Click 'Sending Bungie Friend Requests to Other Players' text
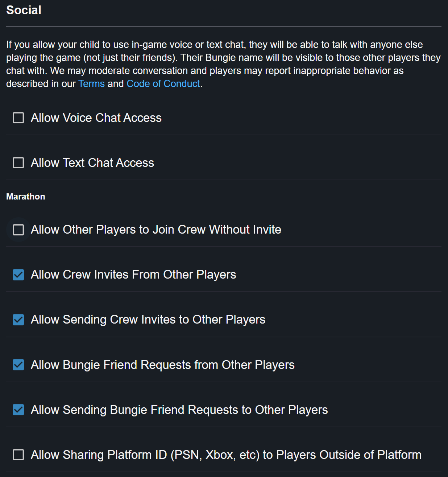Viewport: 448px width, 477px height. 179,410
